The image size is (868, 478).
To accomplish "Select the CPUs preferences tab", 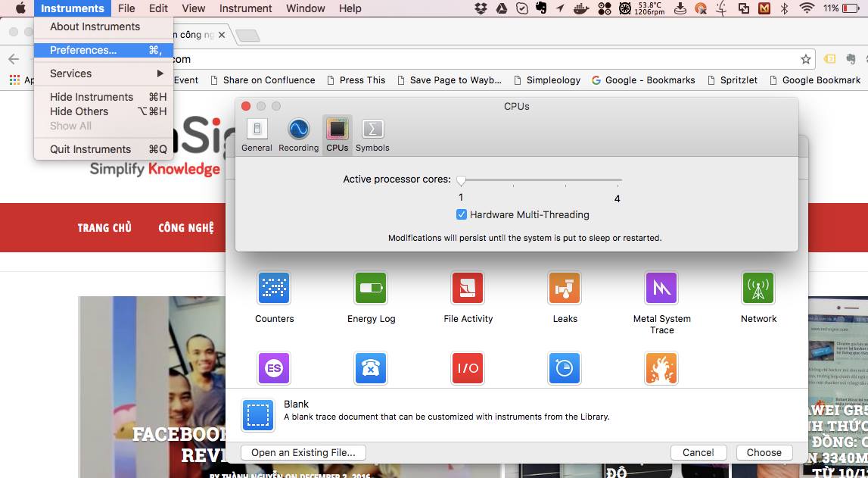I will click(x=337, y=135).
